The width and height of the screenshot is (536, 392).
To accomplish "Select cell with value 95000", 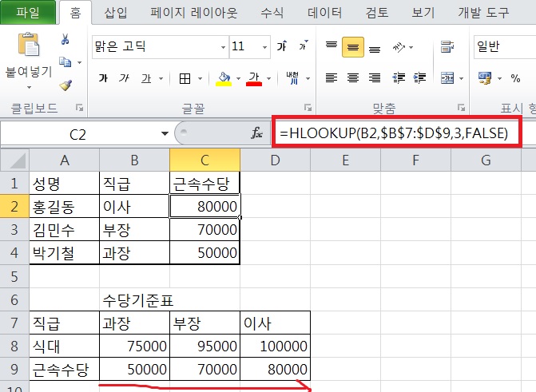I will pos(204,346).
